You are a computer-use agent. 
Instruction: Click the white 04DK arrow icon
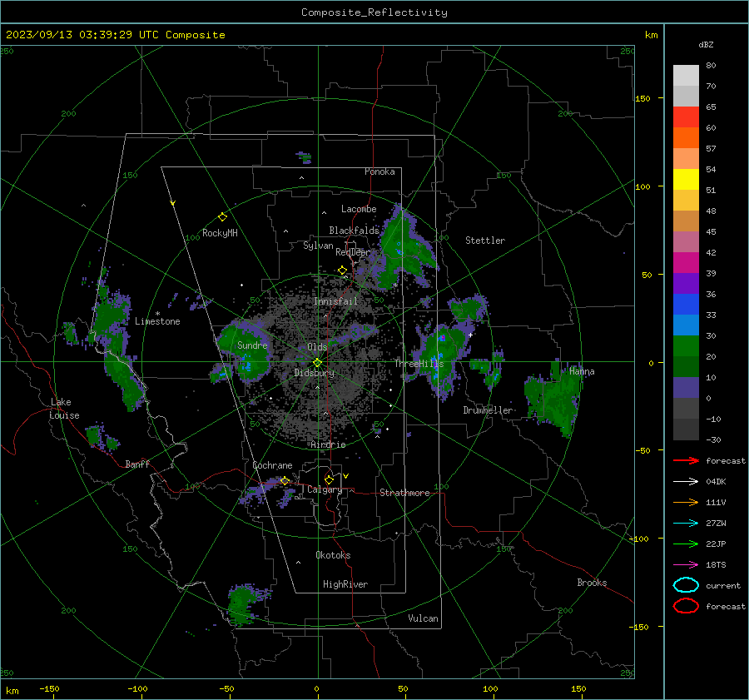(686, 481)
